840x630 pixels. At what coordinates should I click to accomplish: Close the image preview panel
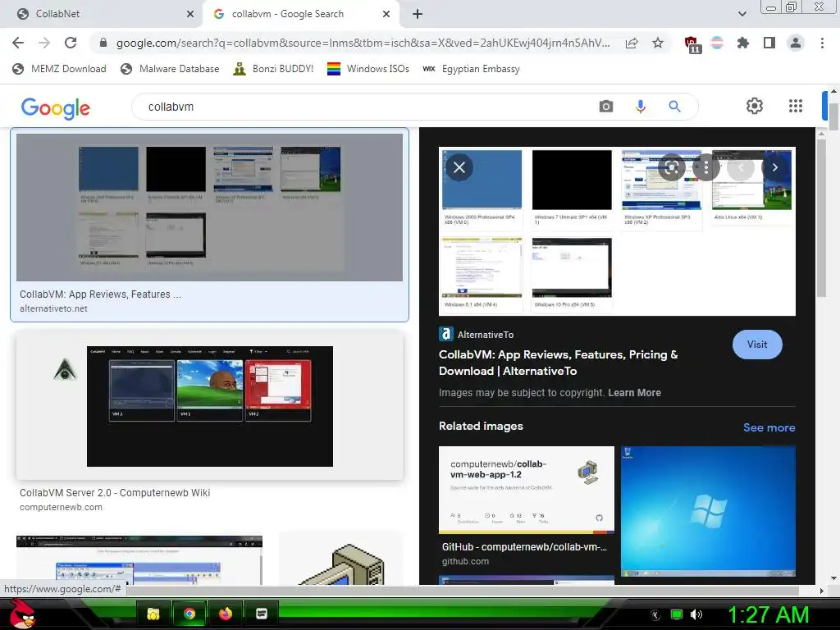(x=459, y=167)
